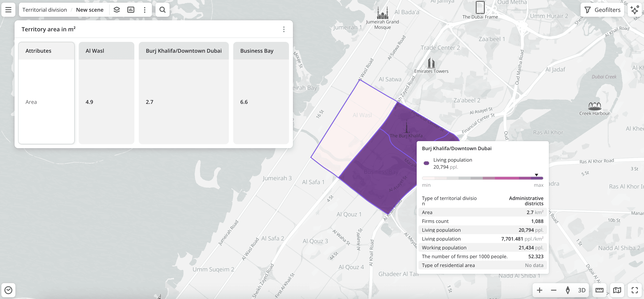Go to Territorial division breadcrumb

click(44, 10)
